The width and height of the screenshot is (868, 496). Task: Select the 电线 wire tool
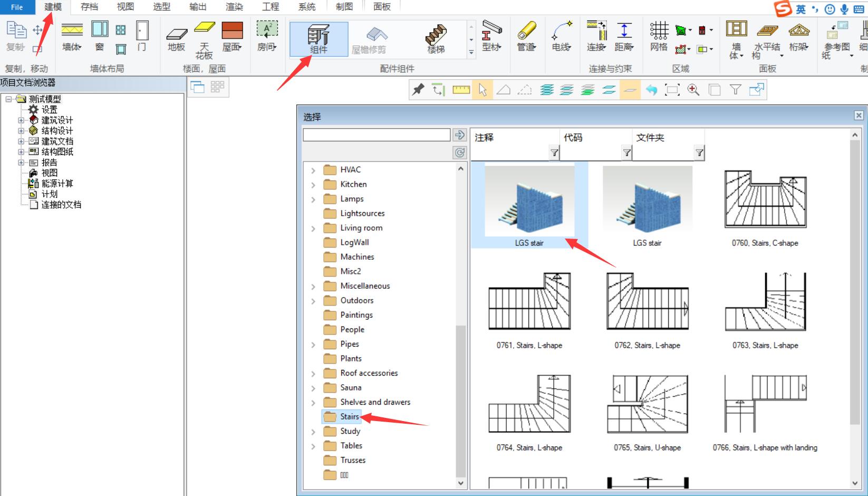562,36
